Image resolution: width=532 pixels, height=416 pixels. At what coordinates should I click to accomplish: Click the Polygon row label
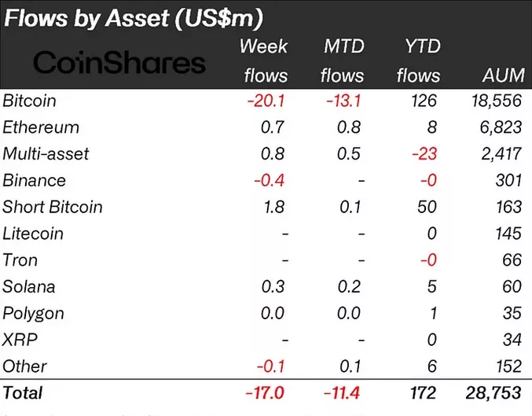click(x=34, y=313)
